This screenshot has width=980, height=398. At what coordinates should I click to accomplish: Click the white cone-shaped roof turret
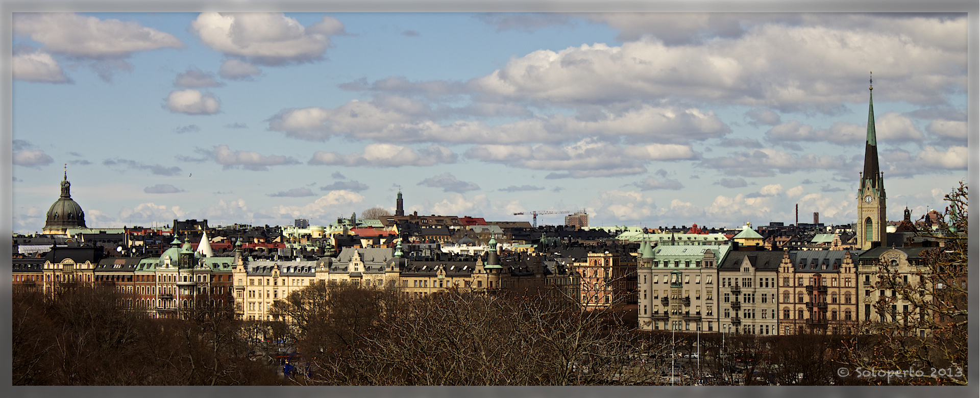tap(205, 245)
